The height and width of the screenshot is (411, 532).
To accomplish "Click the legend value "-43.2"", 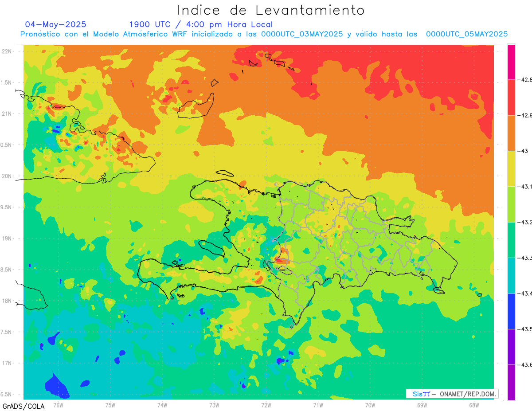I will 524,222.
